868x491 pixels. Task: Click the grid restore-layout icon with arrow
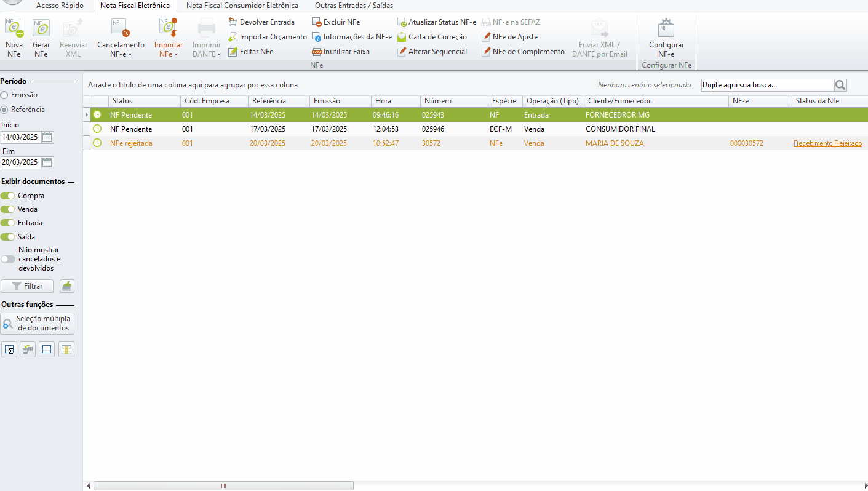click(x=28, y=350)
